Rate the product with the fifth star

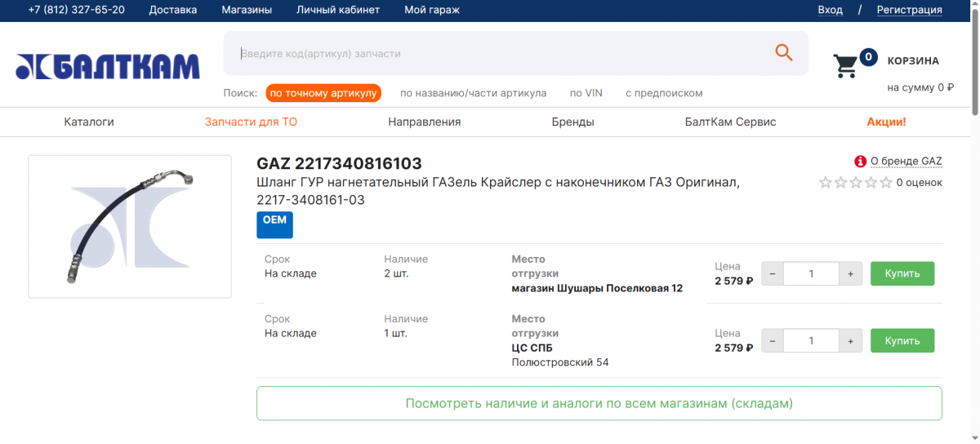coord(885,183)
